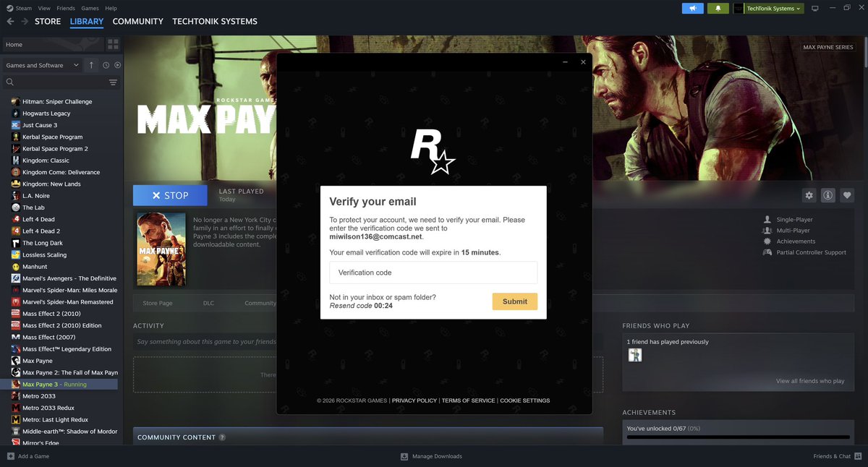Click the Home button in library sidebar

[52, 45]
